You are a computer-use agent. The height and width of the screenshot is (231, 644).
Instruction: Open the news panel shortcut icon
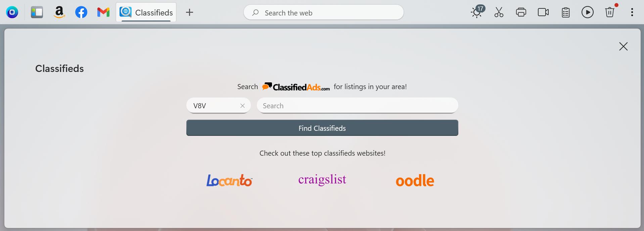pos(37,12)
